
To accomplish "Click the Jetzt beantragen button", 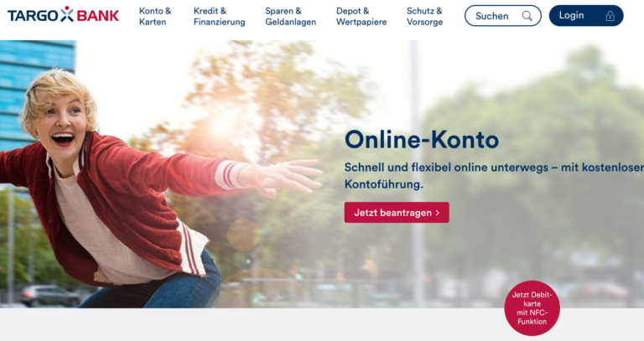I will click(397, 213).
